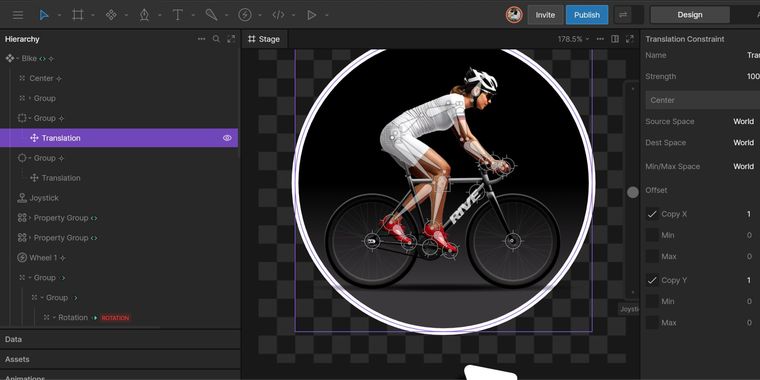
Task: Toggle visibility eye on selected Translation row
Action: point(227,138)
